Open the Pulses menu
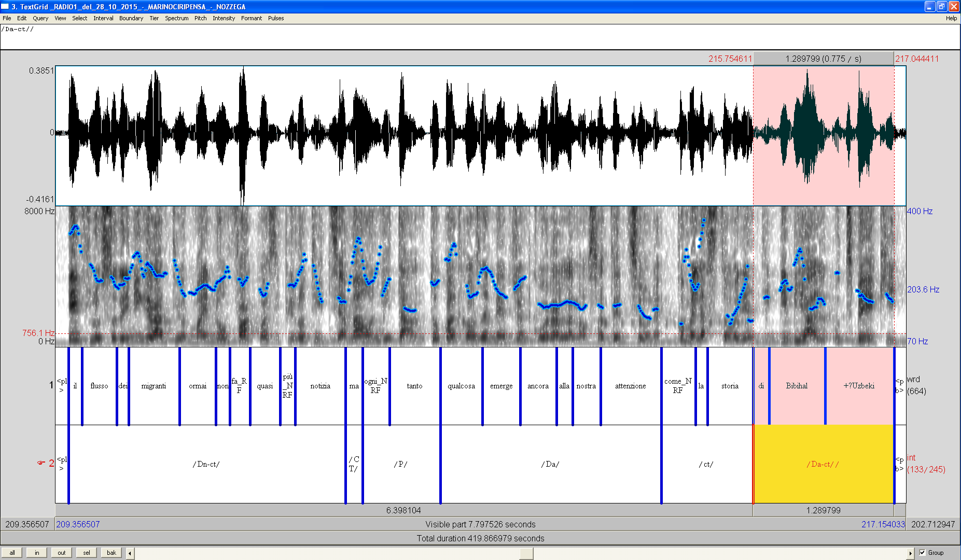The width and height of the screenshot is (961, 560). (276, 18)
